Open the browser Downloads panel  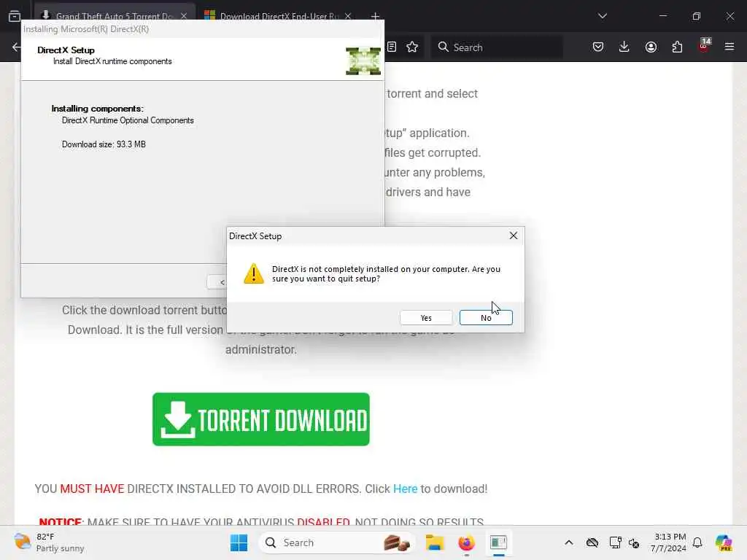click(x=624, y=47)
